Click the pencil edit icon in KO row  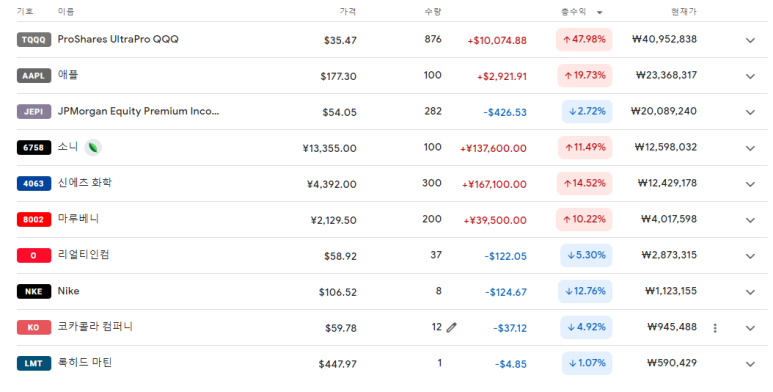pyautogui.click(x=451, y=327)
